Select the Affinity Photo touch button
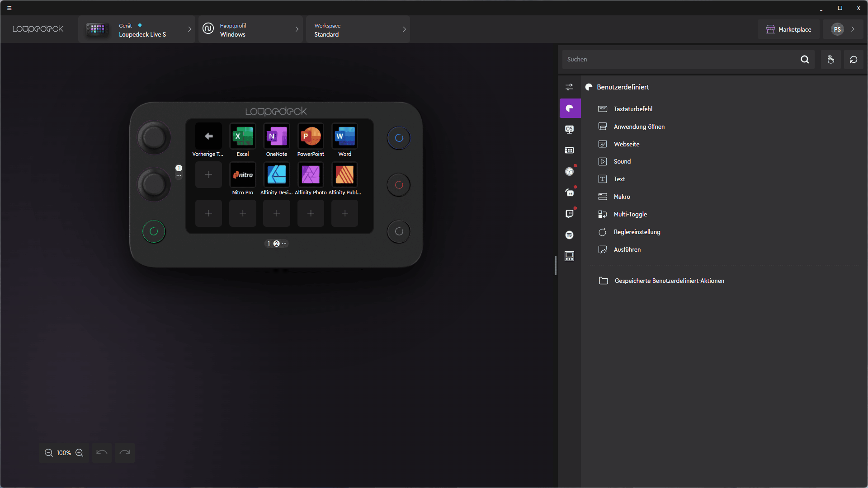 pos(311,175)
